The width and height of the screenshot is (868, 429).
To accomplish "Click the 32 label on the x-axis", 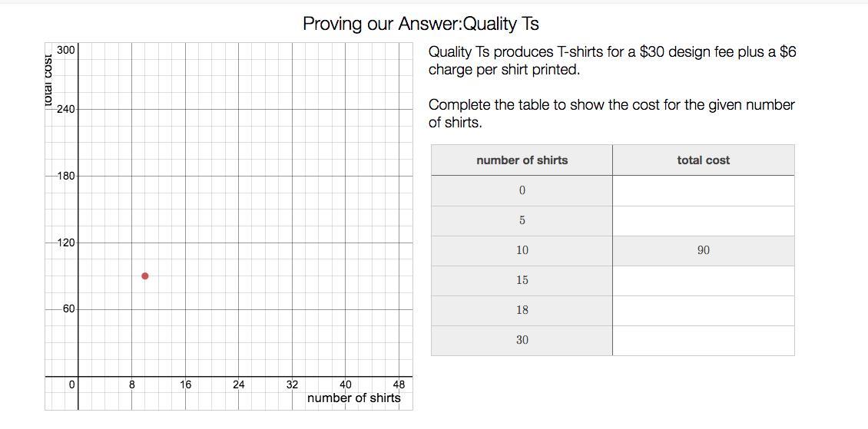I will [x=292, y=384].
